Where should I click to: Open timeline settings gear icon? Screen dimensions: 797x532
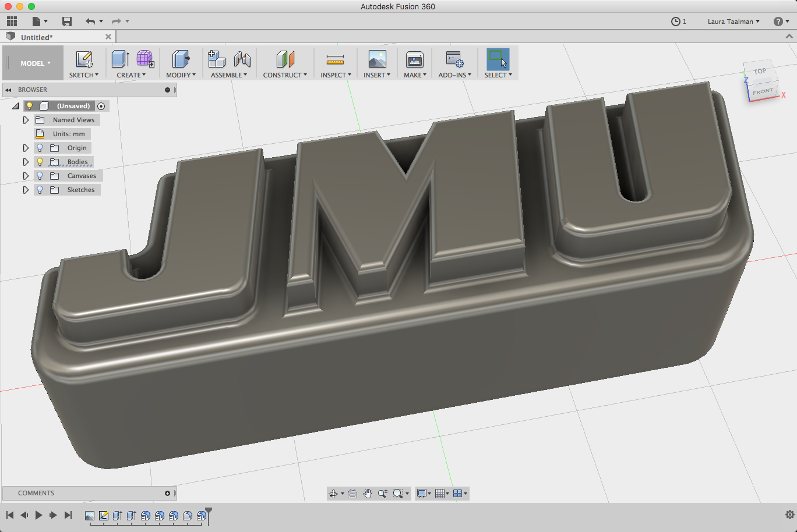tap(790, 515)
